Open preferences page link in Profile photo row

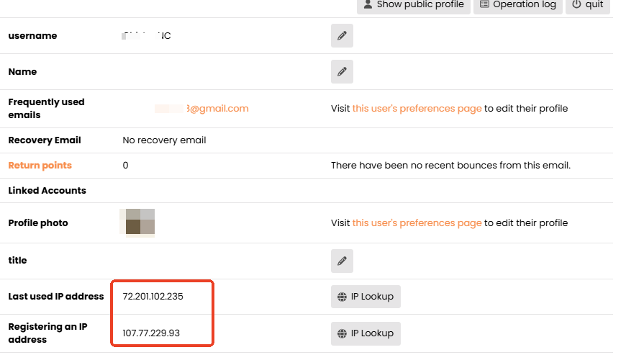[417, 223]
